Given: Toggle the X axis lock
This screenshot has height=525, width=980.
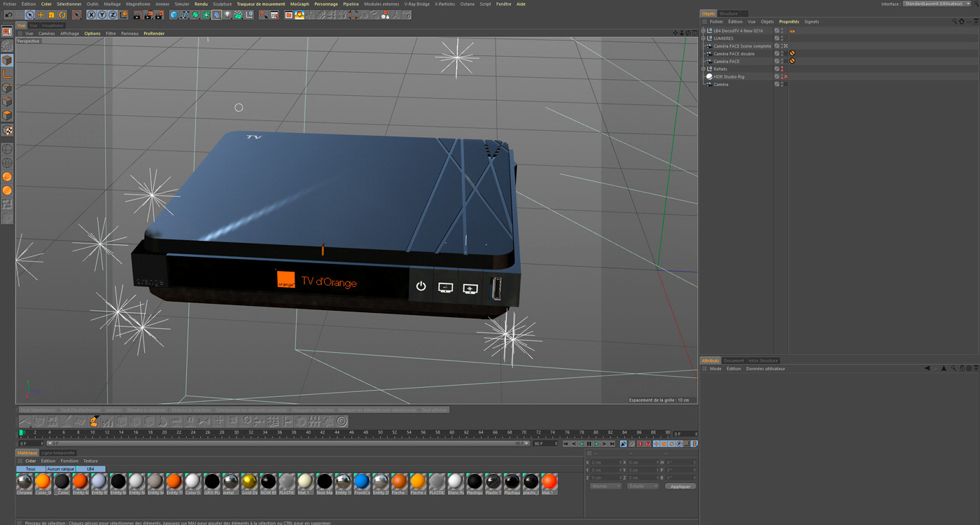Looking at the screenshot, I should [x=91, y=15].
